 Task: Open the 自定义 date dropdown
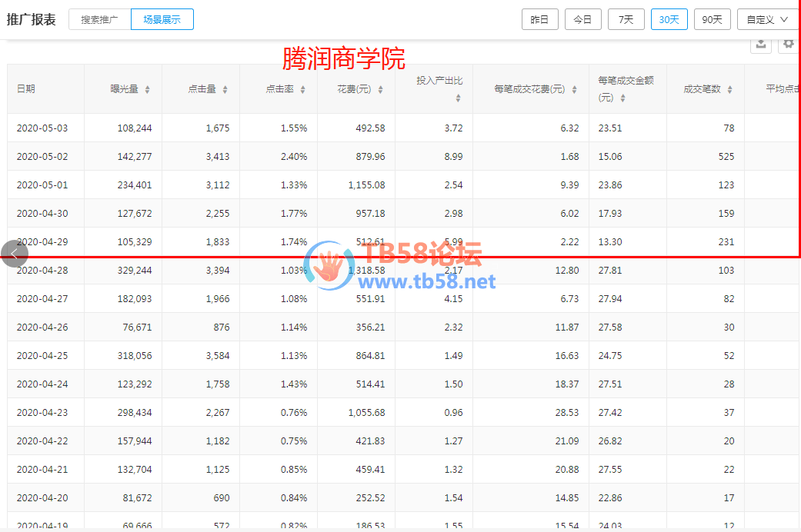click(x=768, y=19)
